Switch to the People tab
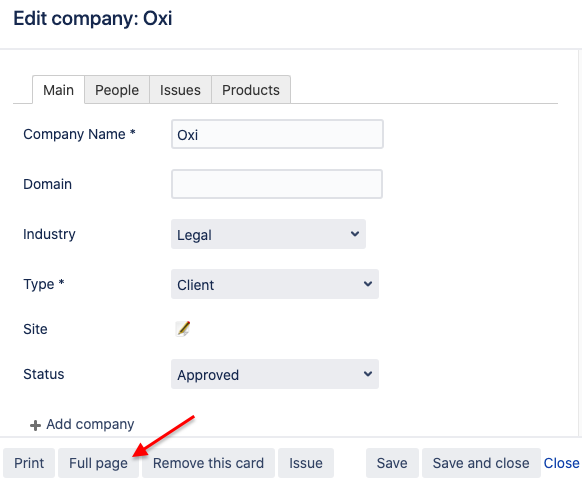This screenshot has height=483, width=582. point(117,90)
